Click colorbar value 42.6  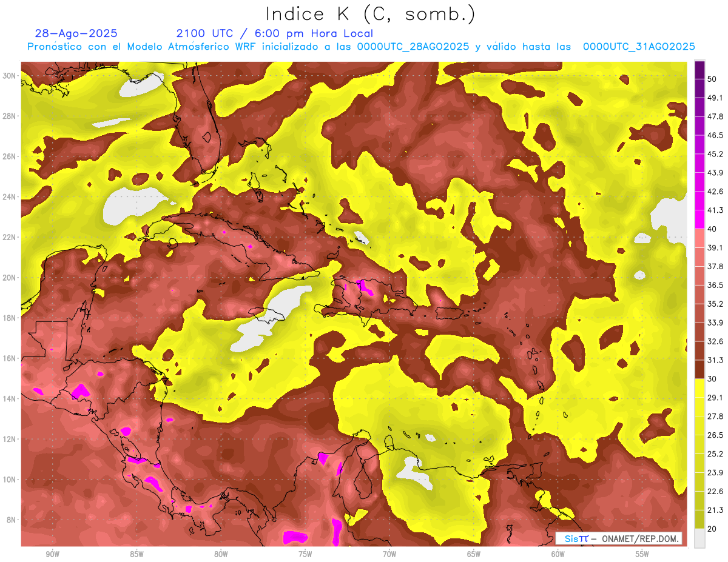coord(715,192)
